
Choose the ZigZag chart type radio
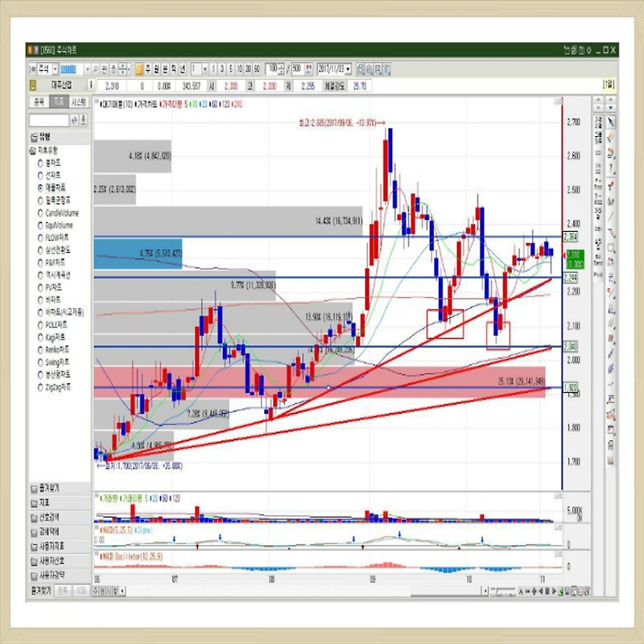tap(40, 387)
